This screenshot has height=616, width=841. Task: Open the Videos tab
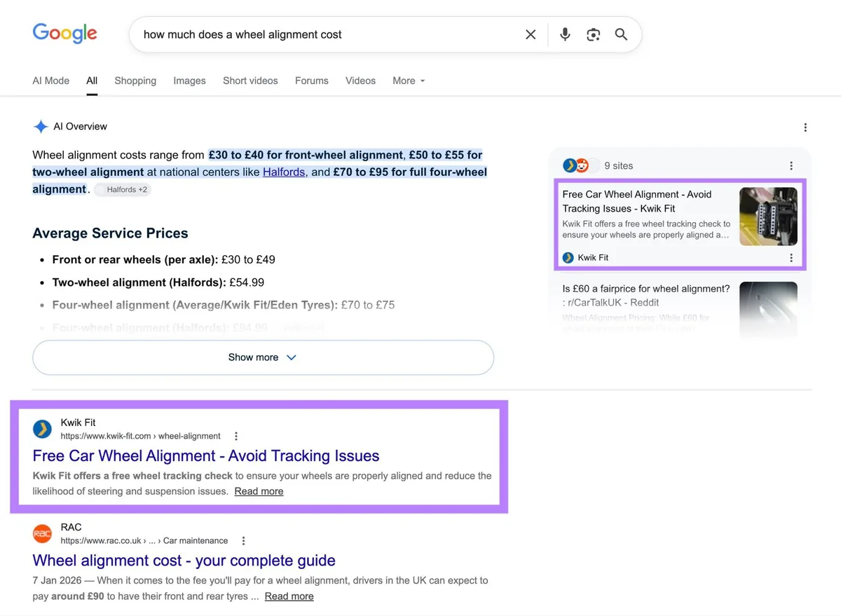[360, 81]
